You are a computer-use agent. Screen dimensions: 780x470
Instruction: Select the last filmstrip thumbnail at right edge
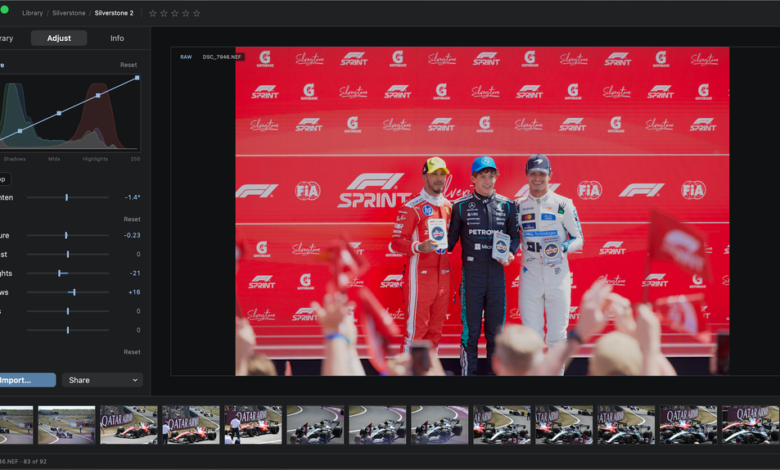[751, 425]
